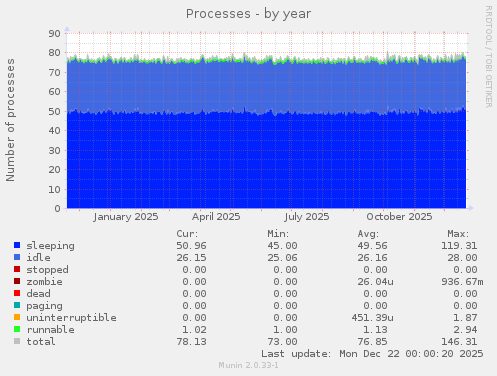Click the 'Number of processes' axis title
Image resolution: width=497 pixels, height=376 pixels.
[x=10, y=120]
